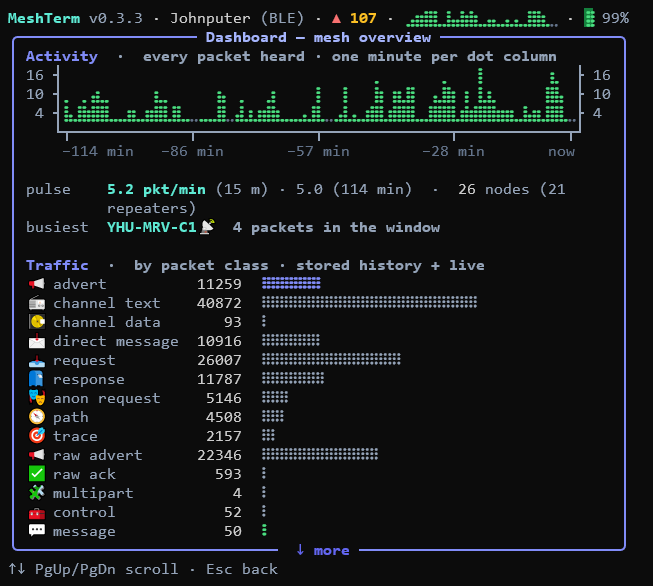Click the alert count 107
This screenshot has height=586, width=653.
tap(363, 18)
